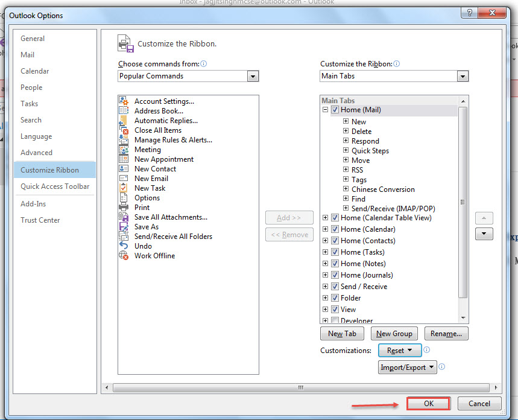This screenshot has height=420, width=518.
Task: Click the New Email envelope icon
Action: [x=124, y=178]
